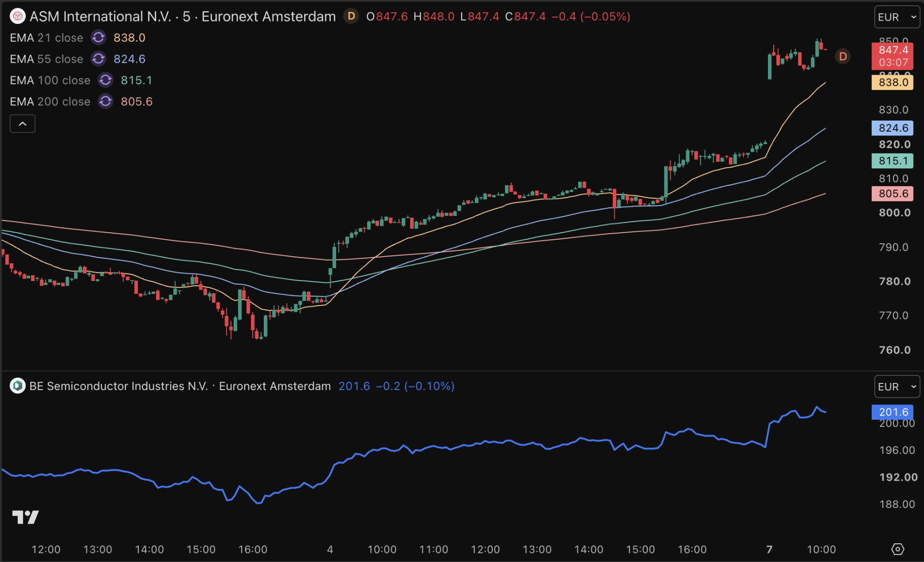Click the 810.0 price axis tick
The height and width of the screenshot is (562, 924).
tap(893, 179)
